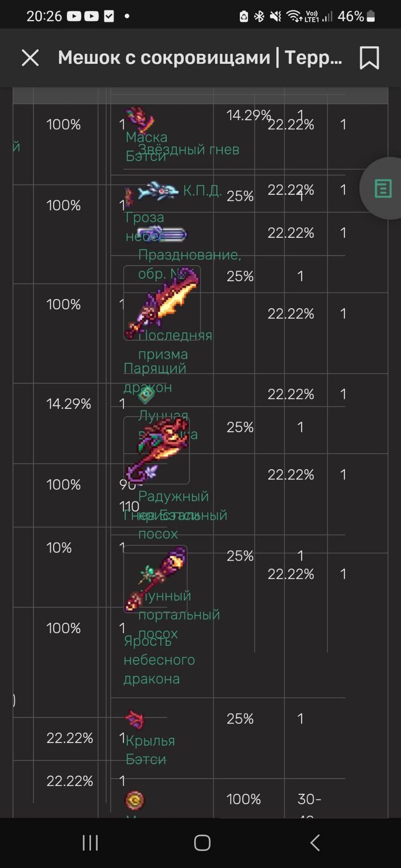Tap the Celebration Mk2 launcher icon

click(x=162, y=234)
